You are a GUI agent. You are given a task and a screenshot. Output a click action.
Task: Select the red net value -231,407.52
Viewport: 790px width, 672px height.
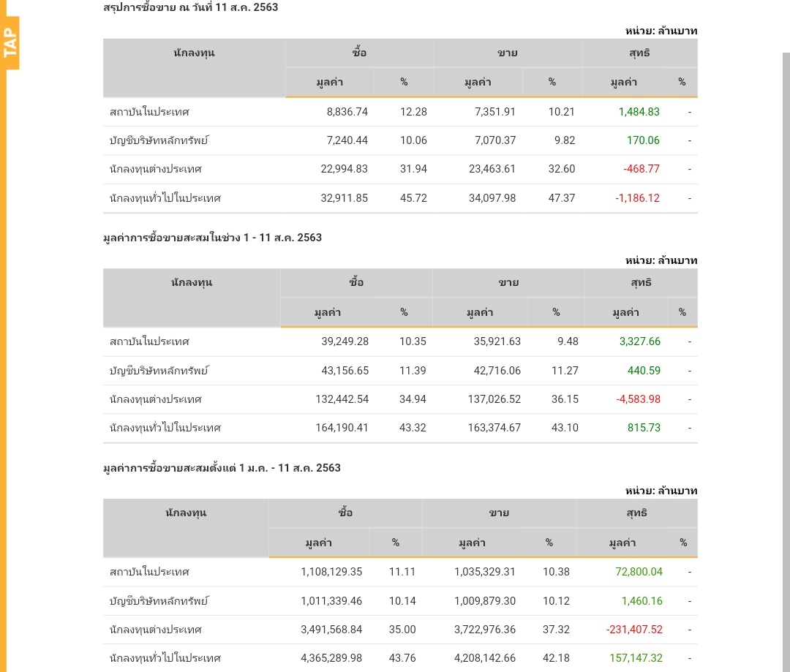634,630
